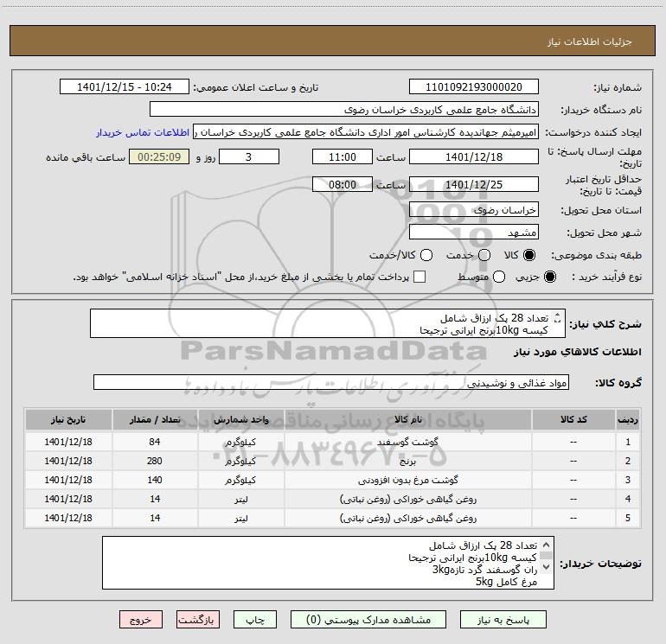Choose متوسط purchase process type
The image size is (666, 644).
point(499,277)
